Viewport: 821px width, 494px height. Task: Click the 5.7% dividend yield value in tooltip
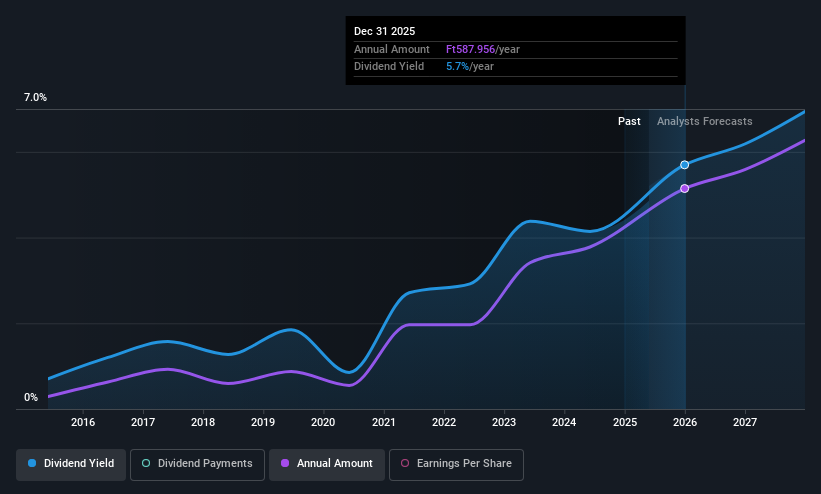[457, 66]
